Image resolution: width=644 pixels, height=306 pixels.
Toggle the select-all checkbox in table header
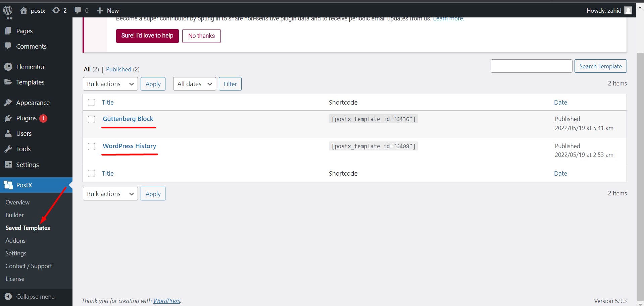tap(91, 103)
